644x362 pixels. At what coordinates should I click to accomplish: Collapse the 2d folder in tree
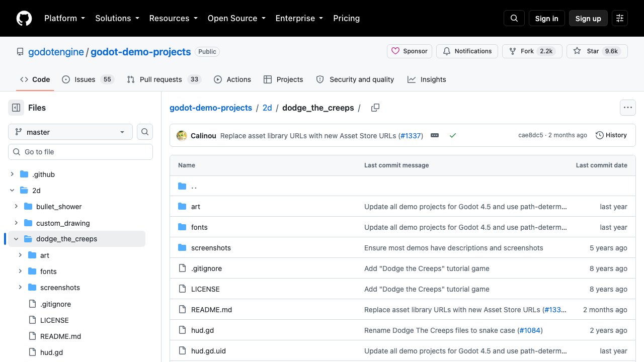(12, 191)
